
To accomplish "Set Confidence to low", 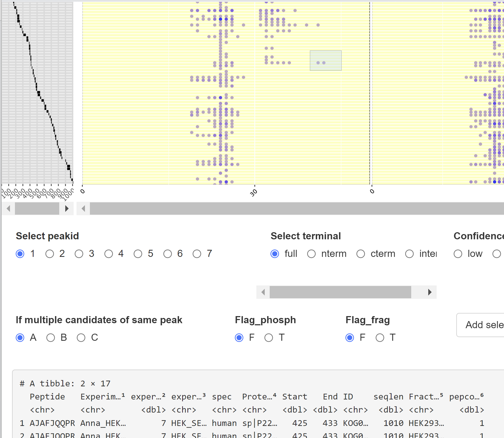I will 458,254.
